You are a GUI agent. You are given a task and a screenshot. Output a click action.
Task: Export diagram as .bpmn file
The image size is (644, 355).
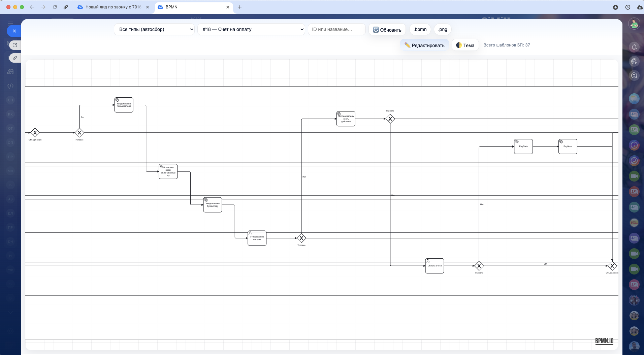(420, 29)
